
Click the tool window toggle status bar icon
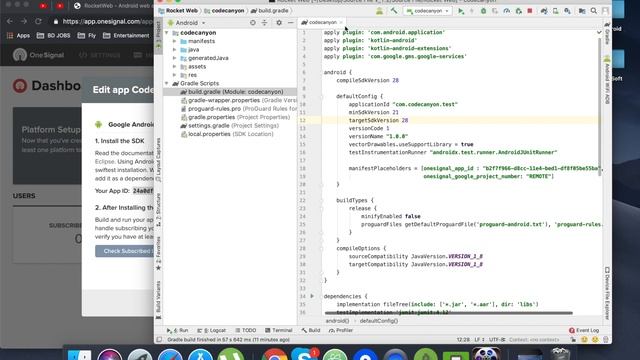pos(159,340)
